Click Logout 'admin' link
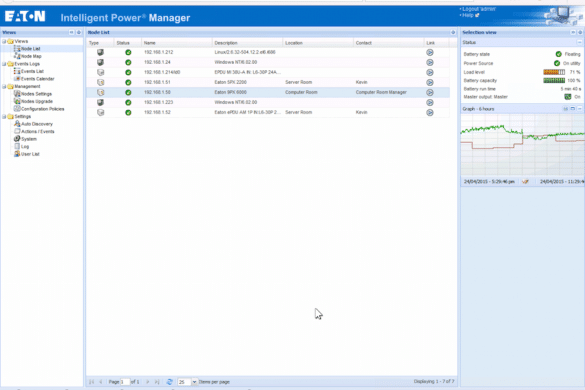The width and height of the screenshot is (585, 390). coord(479,9)
